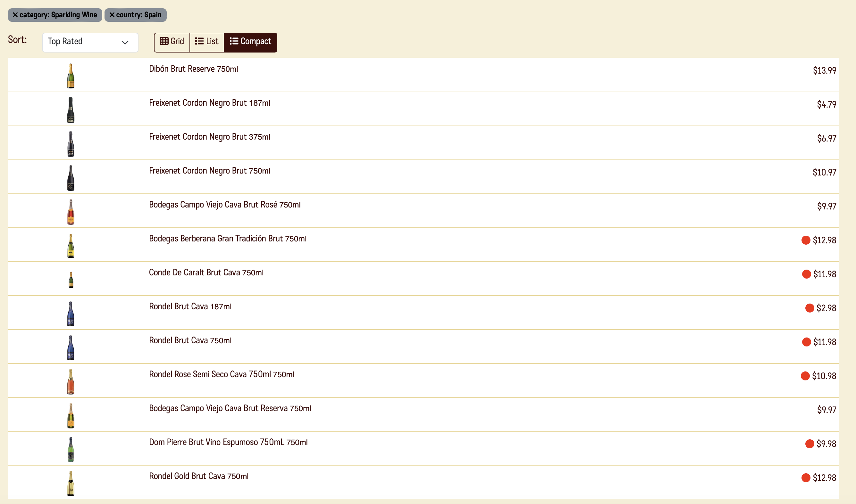The width and height of the screenshot is (856, 504).
Task: Click the red indicator by Dom Pierre price
Action: [810, 443]
